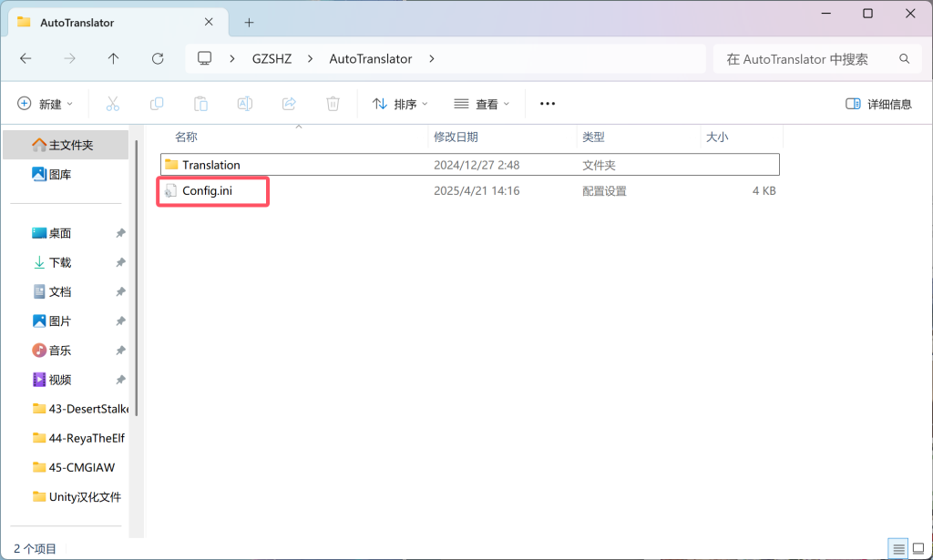The width and height of the screenshot is (933, 560).
Task: Click the Cut scissors icon in toolbar
Action: point(113,104)
